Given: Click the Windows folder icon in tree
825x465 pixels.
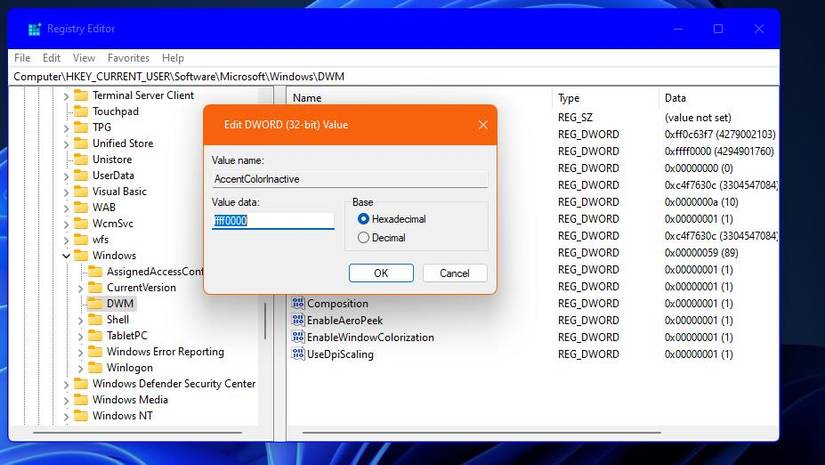Looking at the screenshot, I should [x=81, y=255].
